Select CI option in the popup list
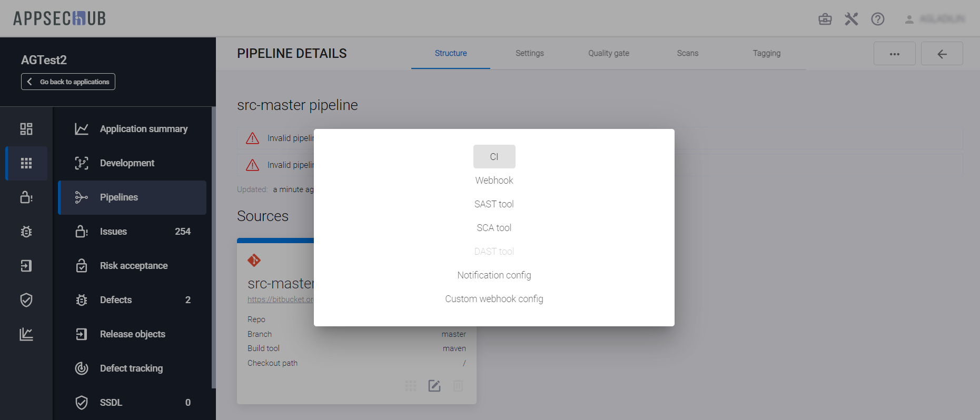This screenshot has height=420, width=980. (x=494, y=157)
